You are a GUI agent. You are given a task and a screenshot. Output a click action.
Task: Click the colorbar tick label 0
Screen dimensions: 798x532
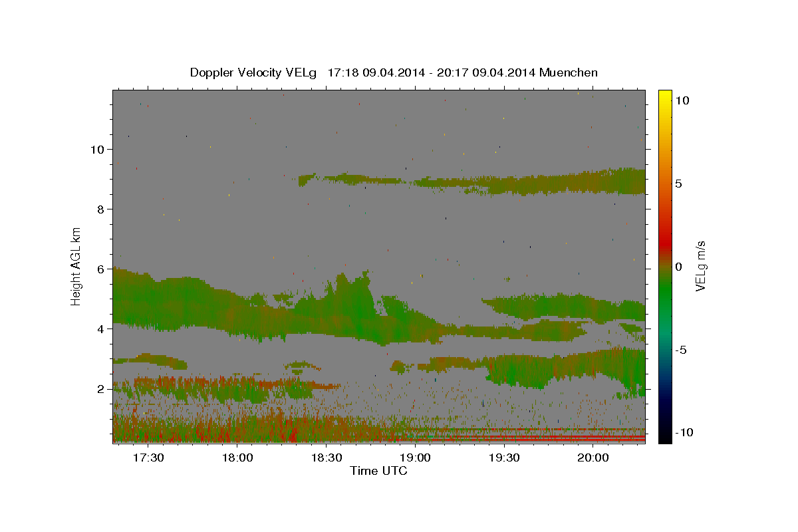[678, 267]
